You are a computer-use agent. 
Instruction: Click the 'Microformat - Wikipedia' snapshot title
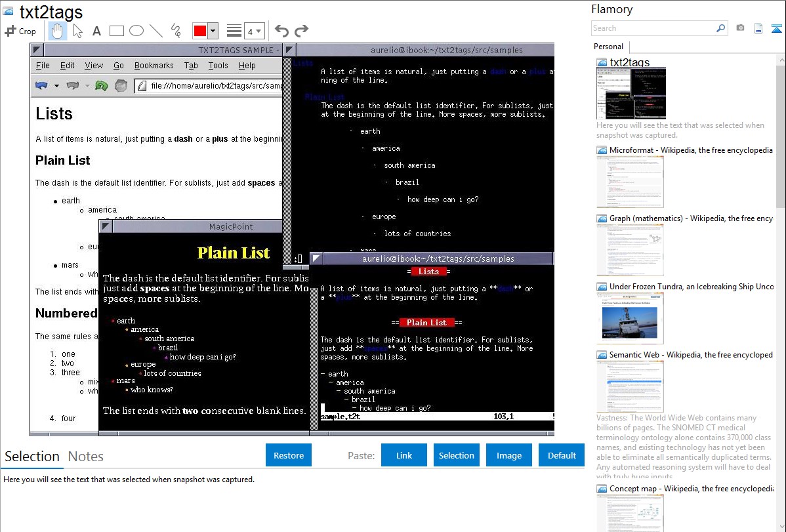point(691,150)
